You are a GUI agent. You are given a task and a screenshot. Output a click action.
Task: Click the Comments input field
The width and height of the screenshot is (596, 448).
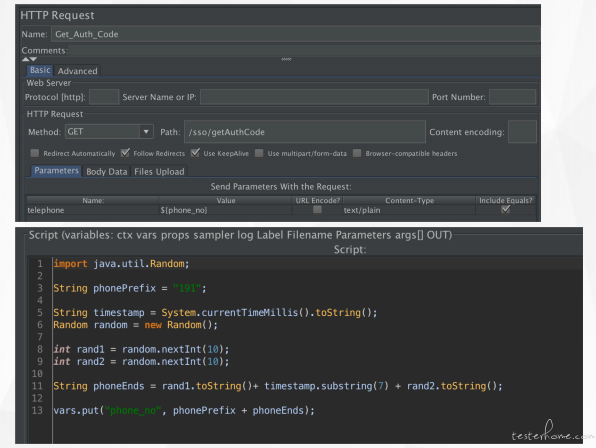pyautogui.click(x=304, y=51)
